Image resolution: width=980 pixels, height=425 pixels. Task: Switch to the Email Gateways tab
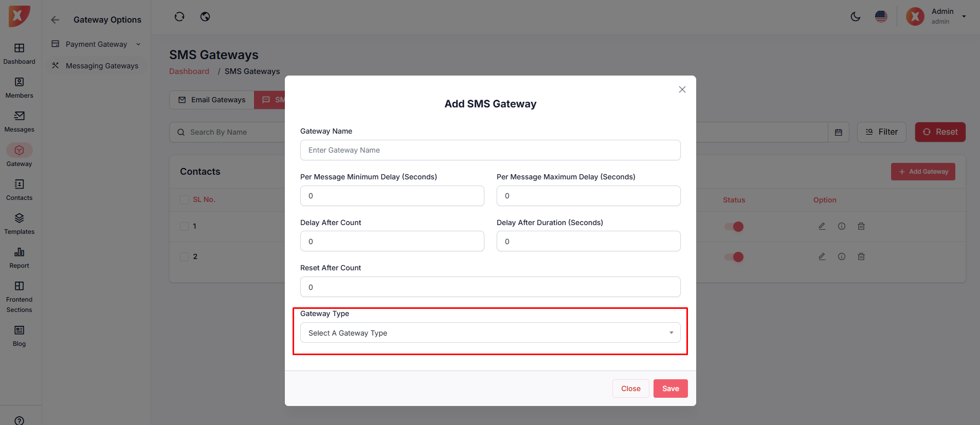point(212,100)
